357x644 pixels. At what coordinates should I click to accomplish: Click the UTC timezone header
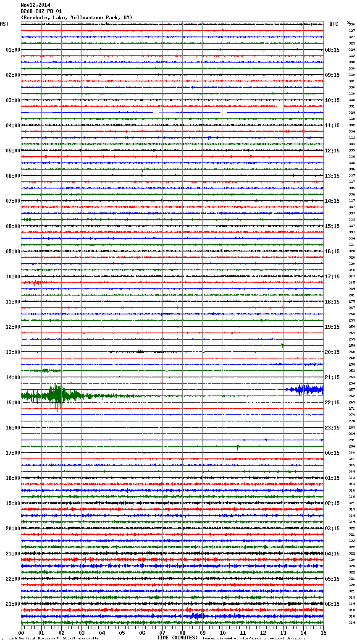pyautogui.click(x=334, y=24)
